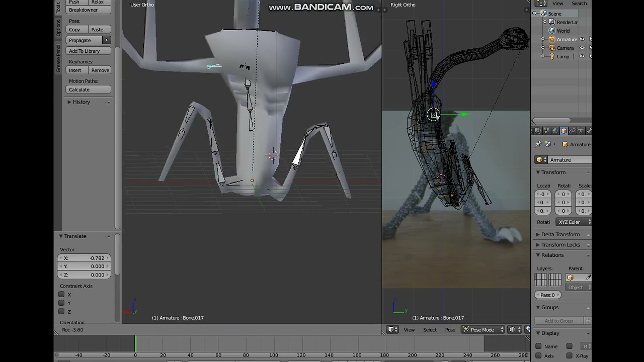The image size is (644, 362).
Task: Click Insert keyframe button
Action: (76, 70)
